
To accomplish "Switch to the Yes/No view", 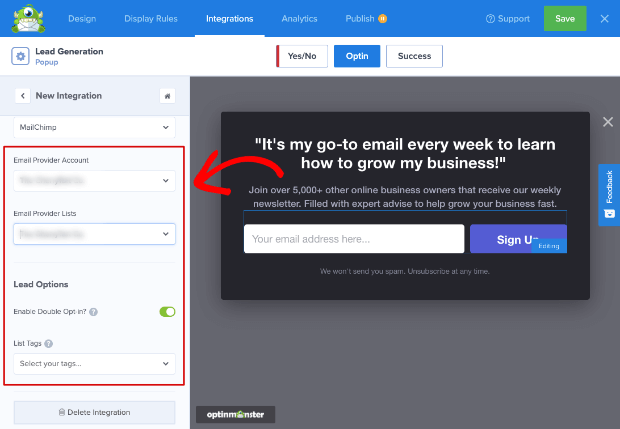I will [302, 56].
